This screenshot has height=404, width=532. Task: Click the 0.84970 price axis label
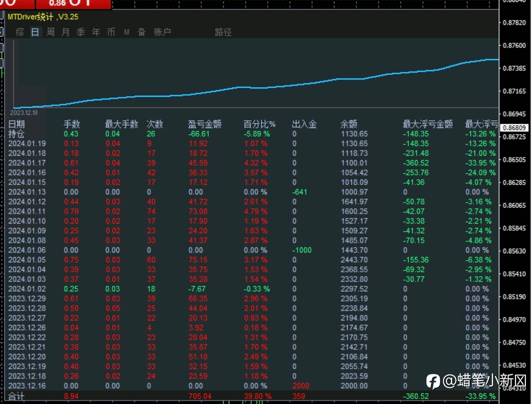click(x=514, y=320)
